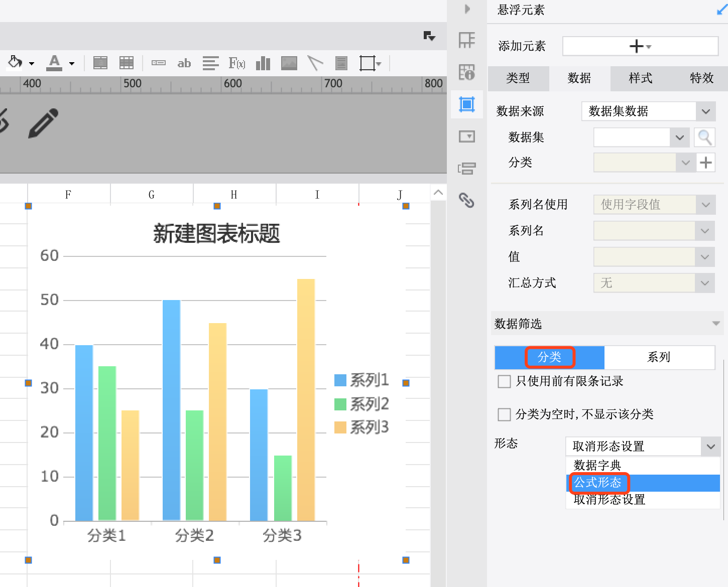Click the sub-report document icon
Image resolution: width=728 pixels, height=587 pixels.
341,63
